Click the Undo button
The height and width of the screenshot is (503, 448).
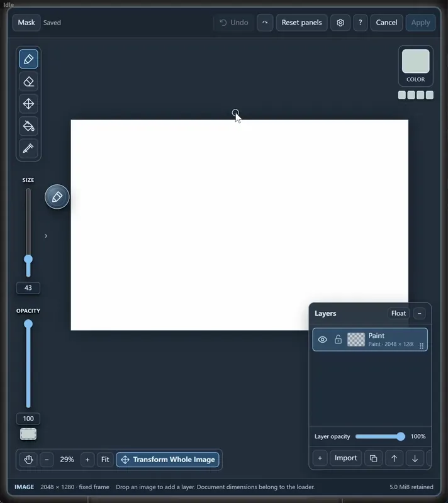(234, 23)
